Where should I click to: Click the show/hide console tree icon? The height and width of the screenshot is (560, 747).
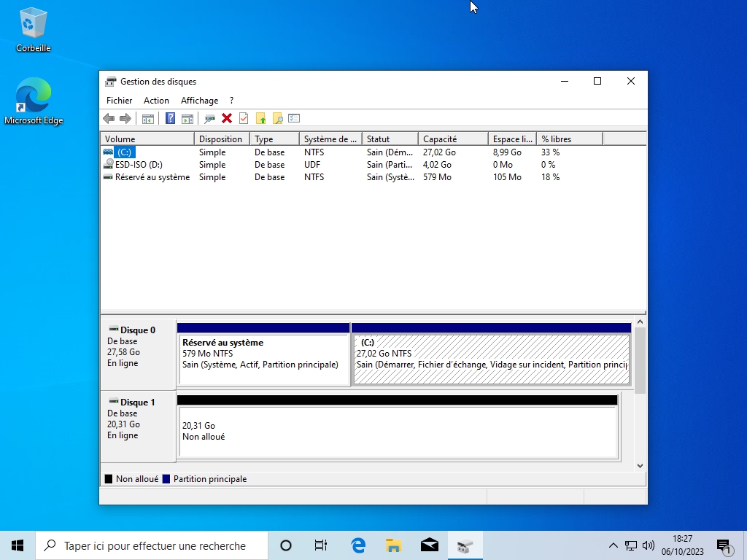[x=148, y=118]
